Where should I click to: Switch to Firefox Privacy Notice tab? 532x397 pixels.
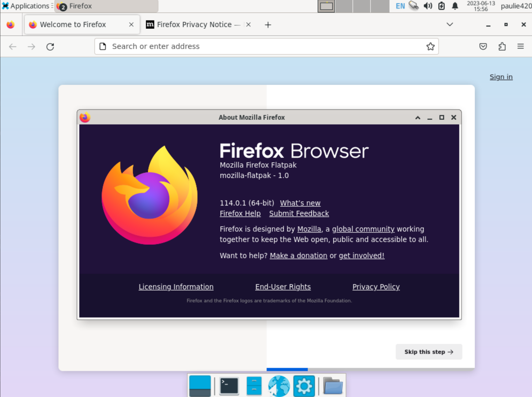[x=199, y=25]
